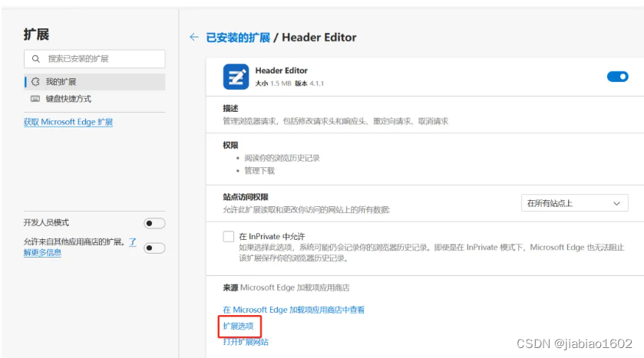Click the 来源 Microsoft Edge 加载项应用商店 text
Image resolution: width=644 pixels, height=358 pixels.
[286, 287]
